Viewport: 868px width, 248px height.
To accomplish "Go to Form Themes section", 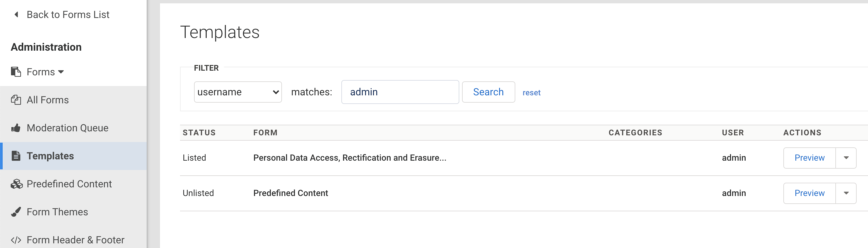I will click(x=57, y=212).
